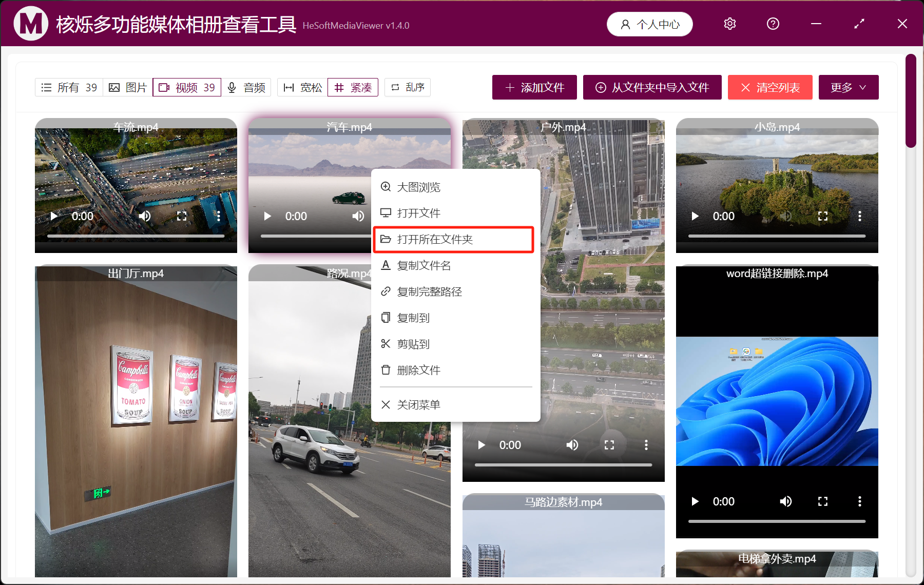Switch layout to 宽松 loose view
The image size is (924, 585).
pyautogui.click(x=301, y=87)
